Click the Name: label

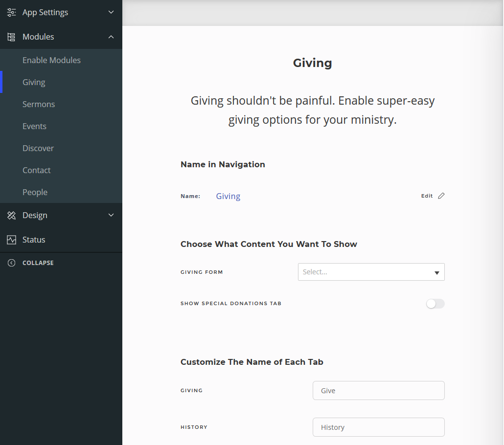tap(190, 196)
